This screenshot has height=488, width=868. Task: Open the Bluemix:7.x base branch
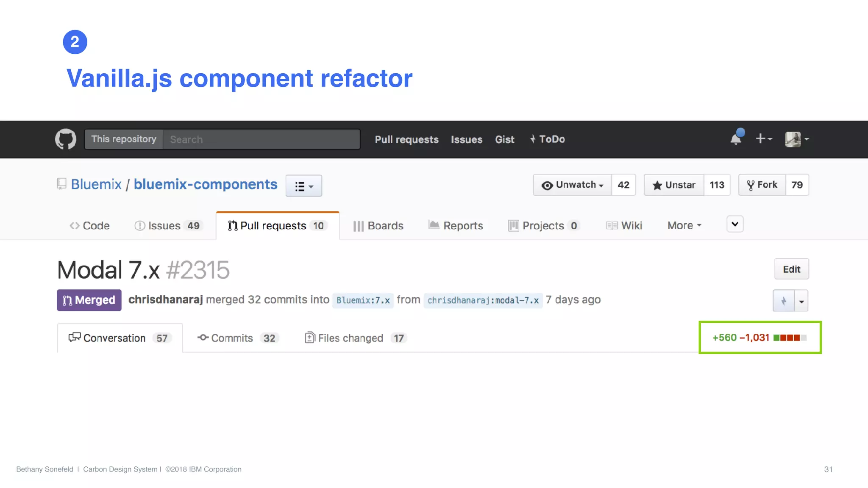363,300
